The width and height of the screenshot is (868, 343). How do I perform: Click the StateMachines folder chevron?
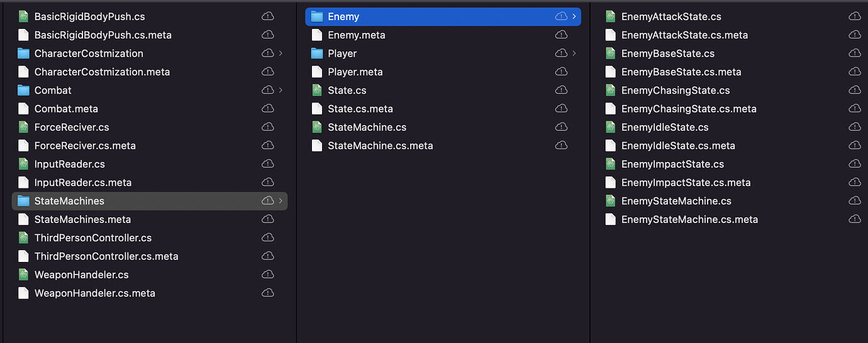(x=281, y=201)
